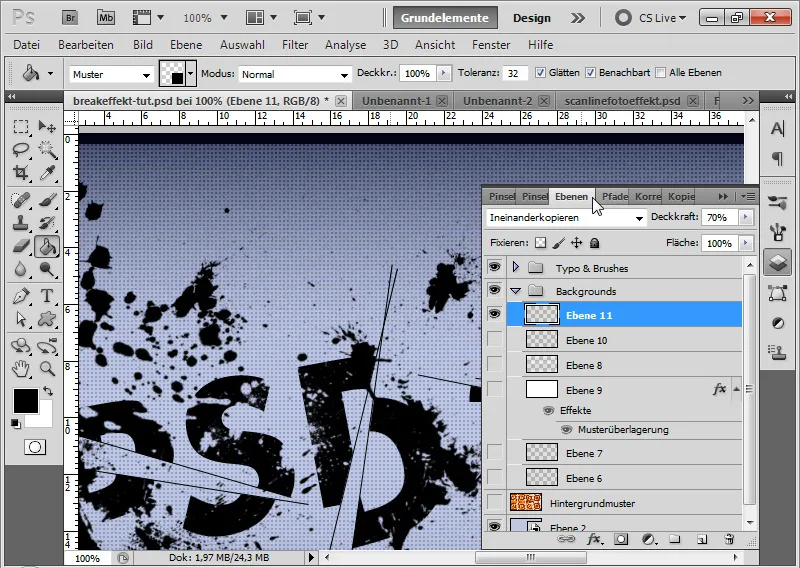This screenshot has width=800, height=568.
Task: Toggle Quick Mask mode icon
Action: (x=35, y=447)
